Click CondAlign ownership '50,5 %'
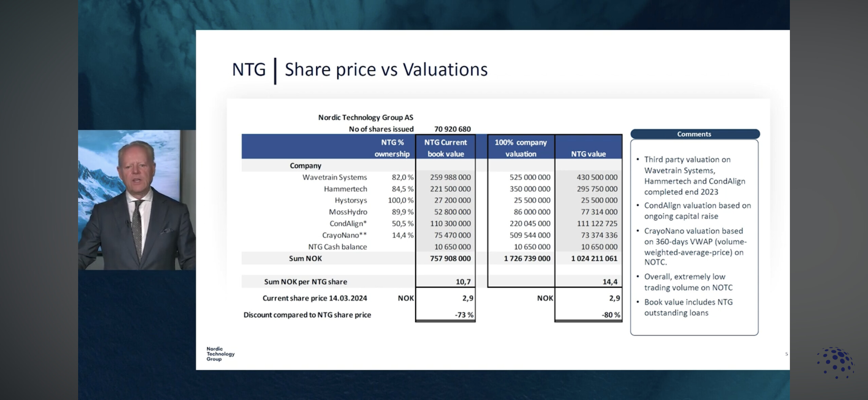The image size is (868, 400). pyautogui.click(x=402, y=224)
